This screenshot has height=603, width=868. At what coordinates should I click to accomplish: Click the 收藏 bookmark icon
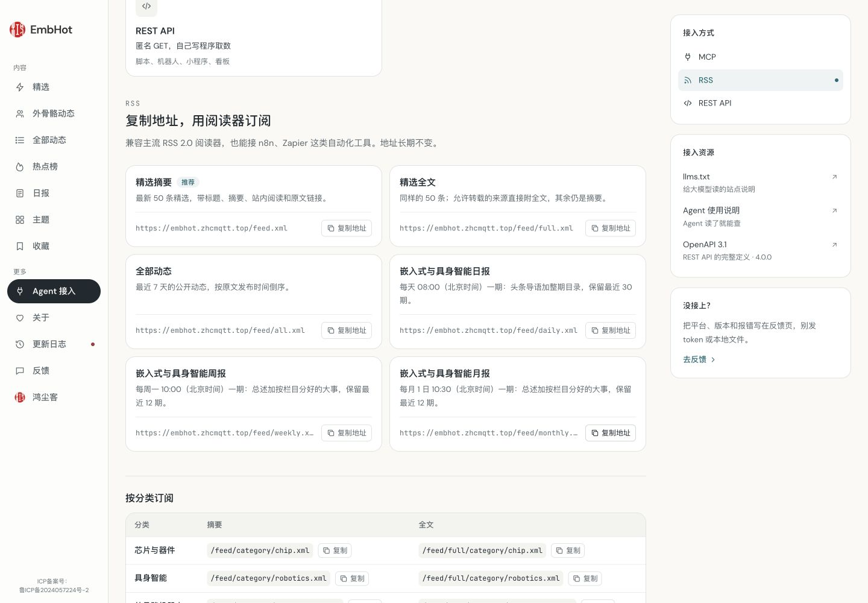20,247
